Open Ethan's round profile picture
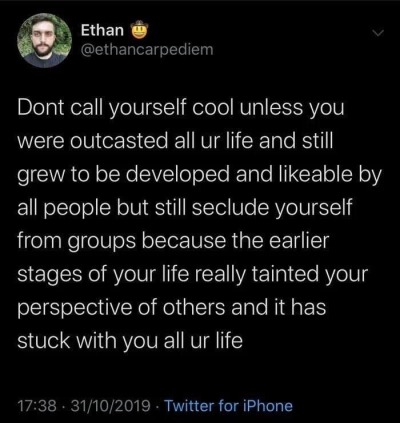This screenshot has width=400, height=423. pos(45,41)
